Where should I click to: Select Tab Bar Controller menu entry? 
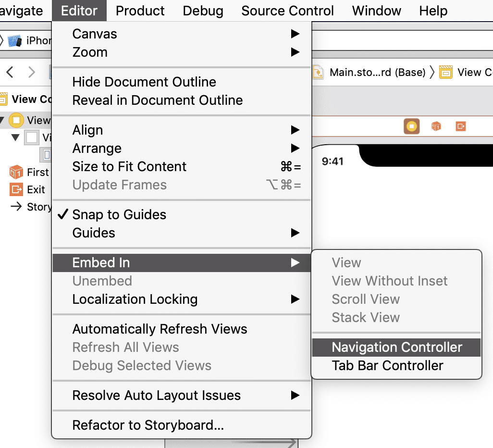(x=387, y=365)
